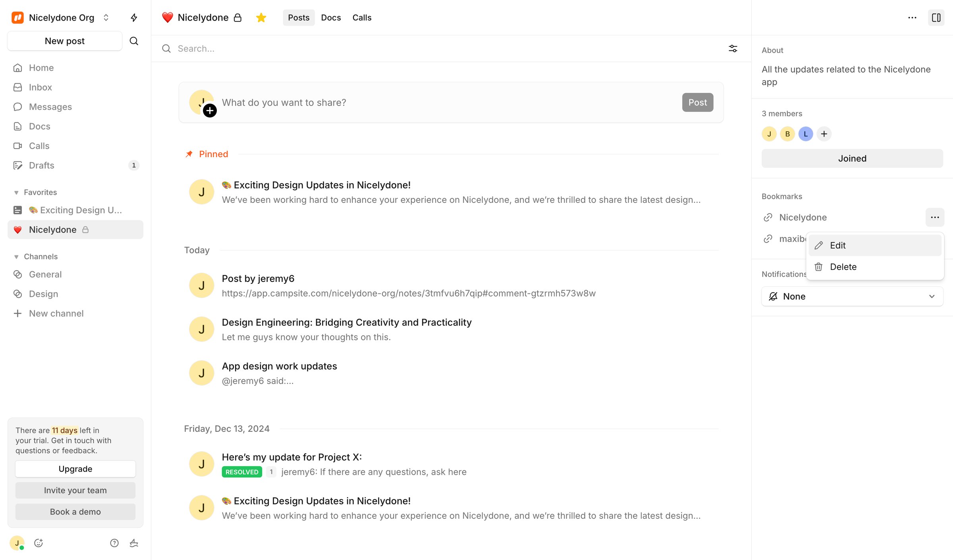953x560 pixels.
Task: Open Dec 13 Exciting Design Updates post
Action: point(451,508)
